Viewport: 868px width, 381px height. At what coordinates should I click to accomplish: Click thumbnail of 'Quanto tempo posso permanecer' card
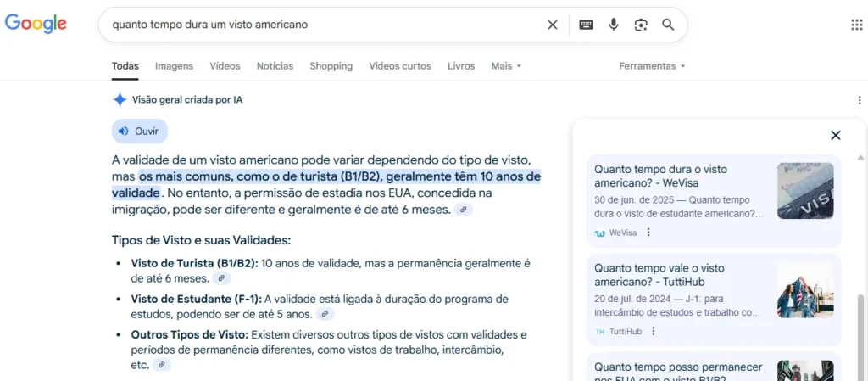pyautogui.click(x=805, y=371)
